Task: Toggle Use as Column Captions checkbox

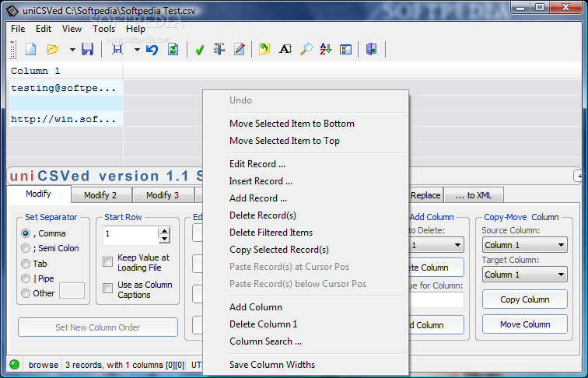Action: 107,288
